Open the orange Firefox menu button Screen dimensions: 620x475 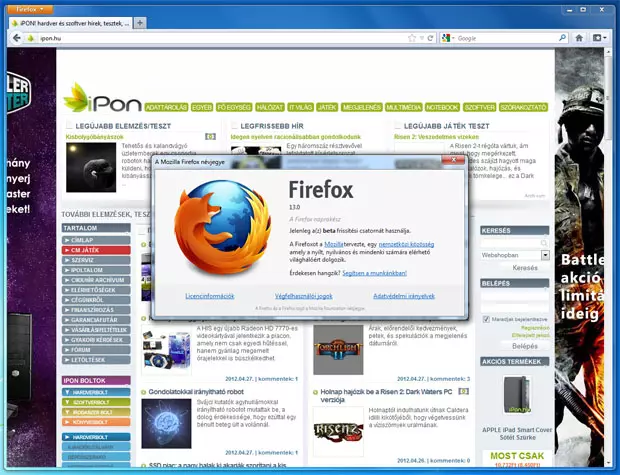pos(30,9)
